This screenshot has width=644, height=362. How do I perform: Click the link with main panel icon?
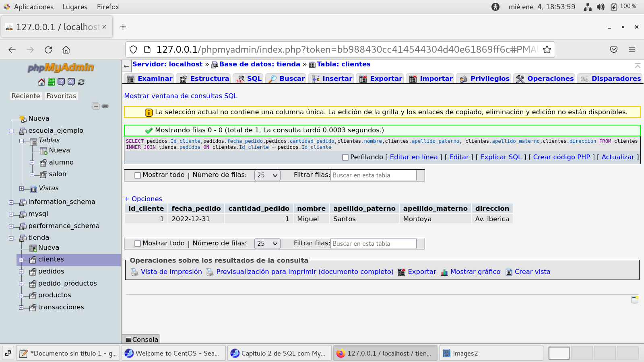click(105, 106)
